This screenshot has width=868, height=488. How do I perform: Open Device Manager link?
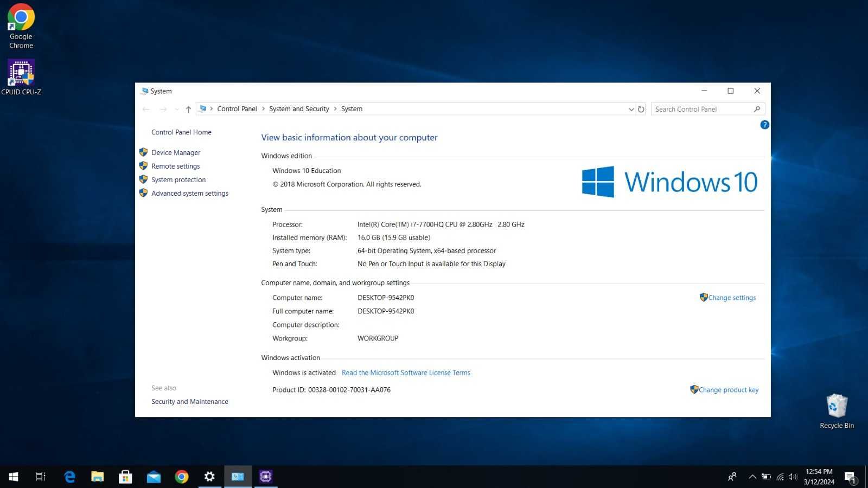pos(176,152)
